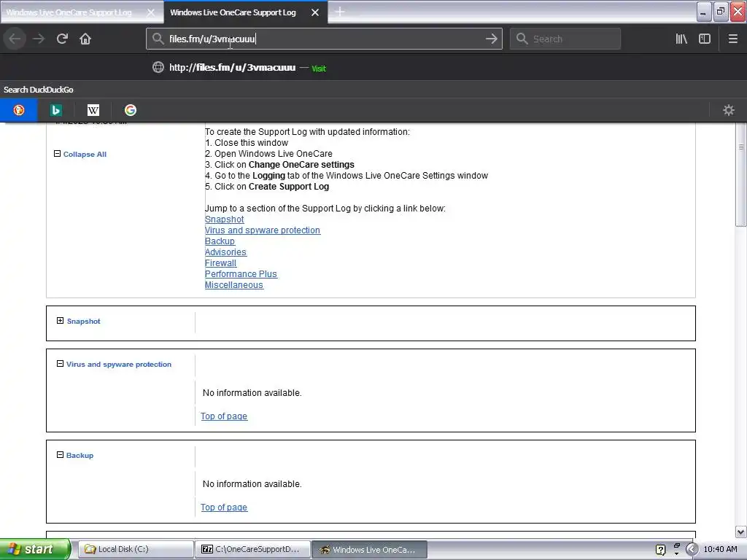The width and height of the screenshot is (747, 560).
Task: Select DuckDuckGo search engine icon
Action: click(x=18, y=110)
